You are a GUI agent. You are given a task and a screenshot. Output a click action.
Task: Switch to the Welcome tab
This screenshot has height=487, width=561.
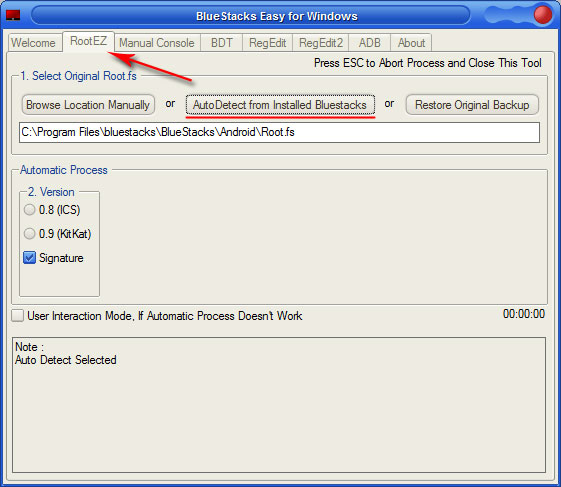pos(33,43)
